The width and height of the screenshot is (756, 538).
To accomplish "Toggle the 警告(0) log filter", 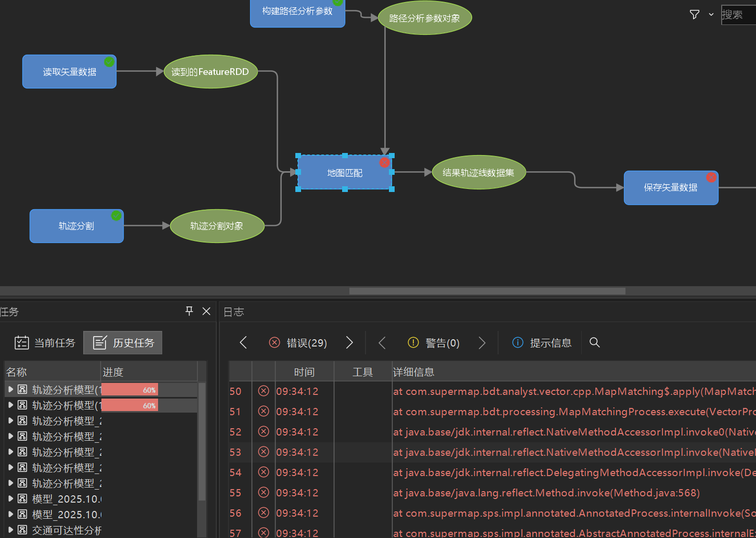I will [434, 342].
